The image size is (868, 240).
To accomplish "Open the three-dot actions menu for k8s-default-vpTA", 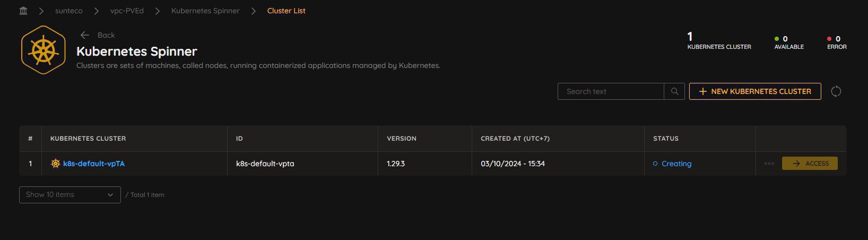I will coord(769,164).
